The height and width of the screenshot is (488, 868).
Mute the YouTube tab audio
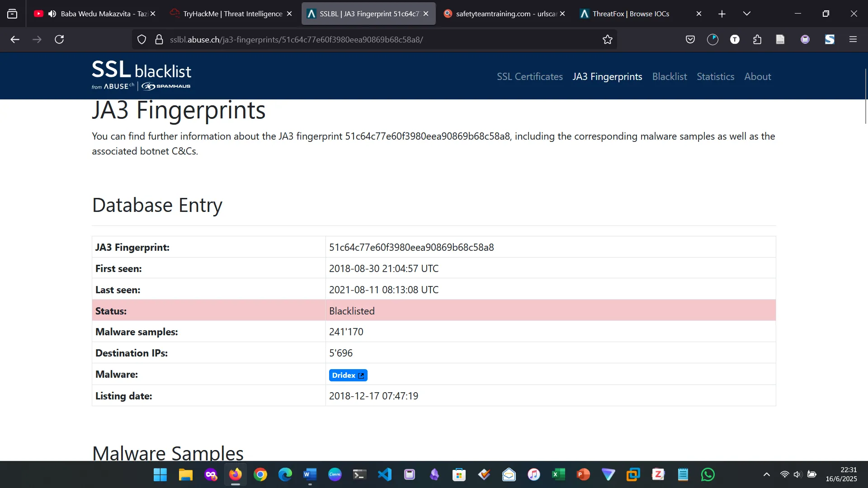(x=52, y=14)
